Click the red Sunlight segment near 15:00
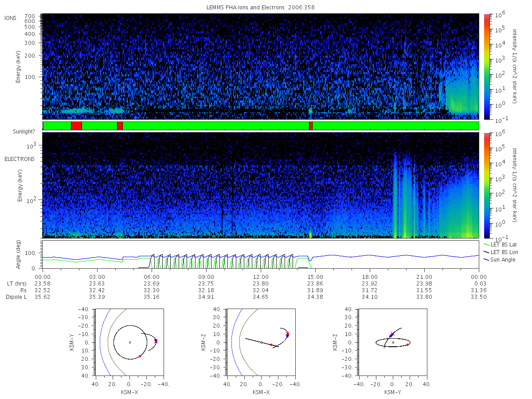This screenshot has width=532, height=399. [311, 126]
